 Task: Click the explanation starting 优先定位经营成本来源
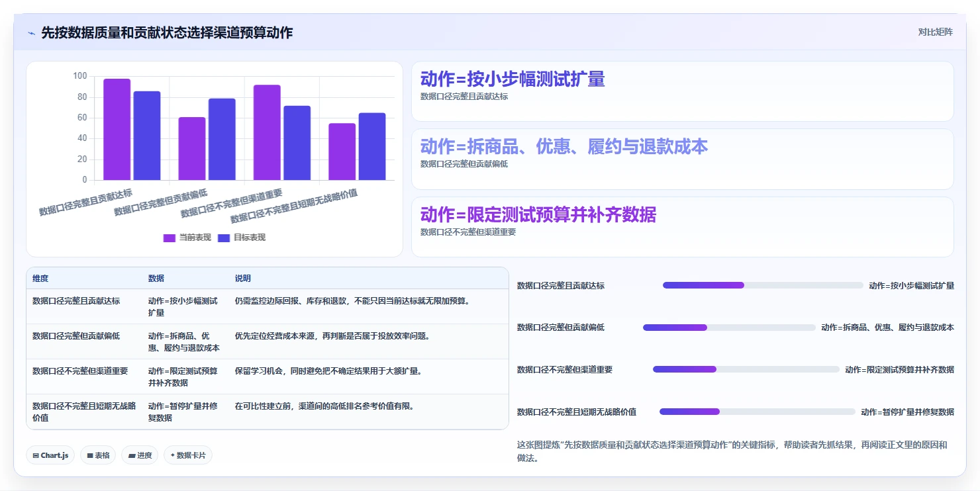[333, 336]
